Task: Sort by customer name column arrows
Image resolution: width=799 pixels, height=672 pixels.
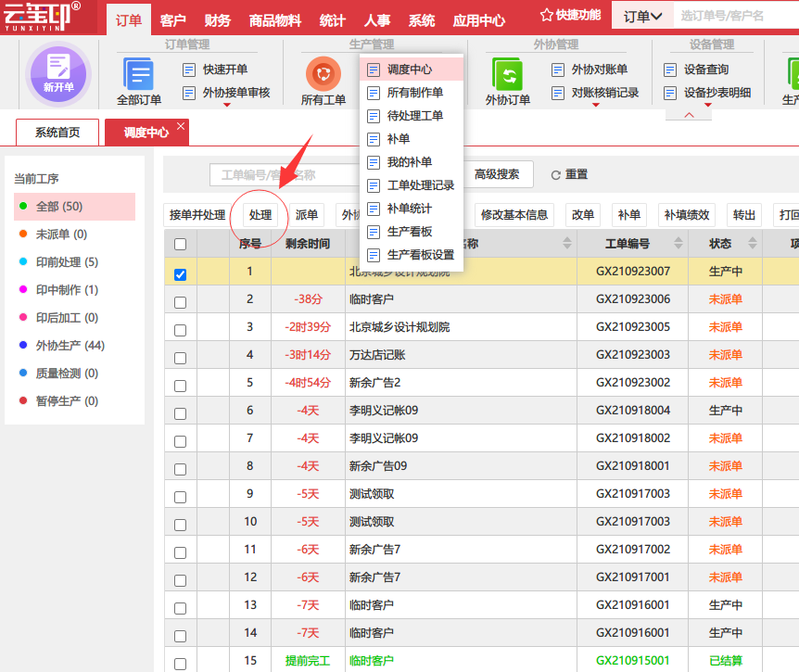Action: coord(567,243)
